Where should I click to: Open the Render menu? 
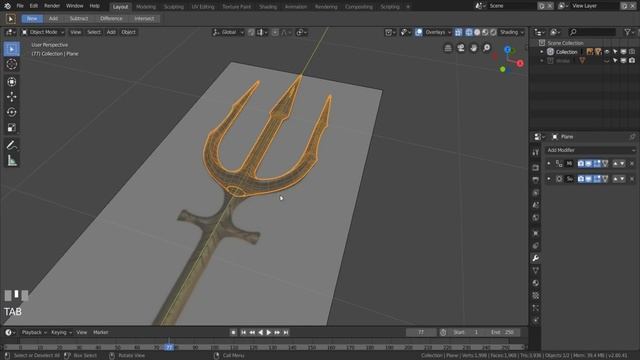(52, 6)
